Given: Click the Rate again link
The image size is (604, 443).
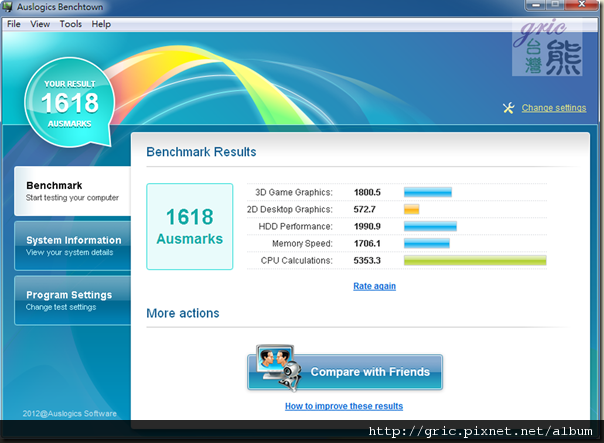Looking at the screenshot, I should click(374, 286).
